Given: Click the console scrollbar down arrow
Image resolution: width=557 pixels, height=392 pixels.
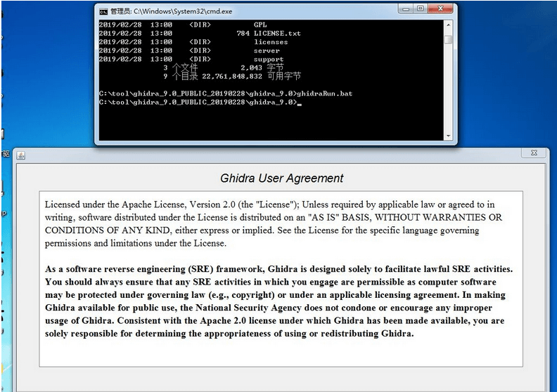Looking at the screenshot, I should [448, 135].
